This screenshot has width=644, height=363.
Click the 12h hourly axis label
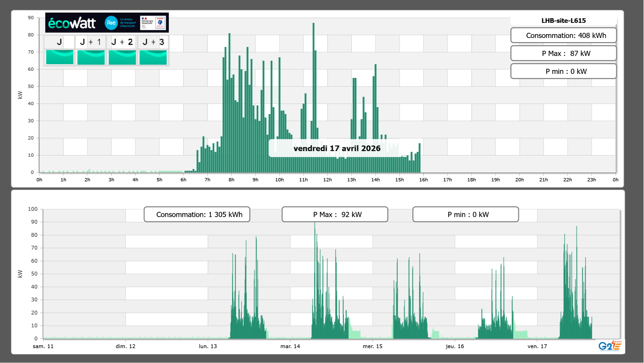point(327,180)
